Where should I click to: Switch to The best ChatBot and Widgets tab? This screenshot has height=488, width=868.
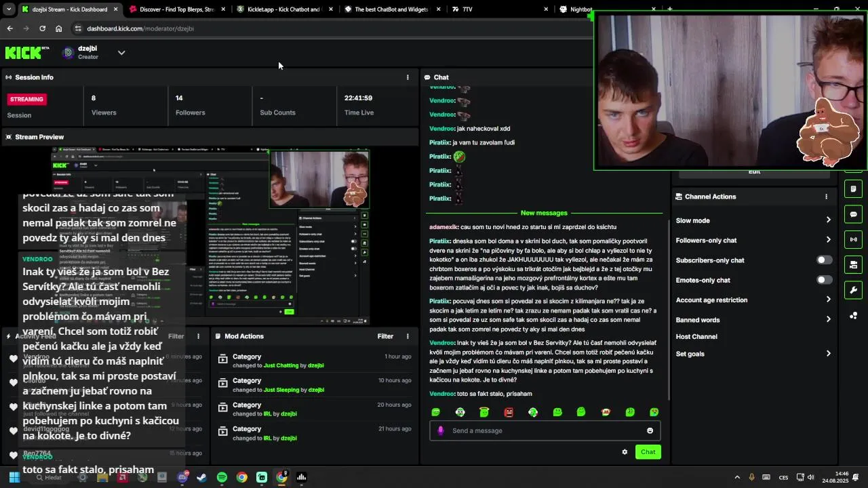[392, 9]
